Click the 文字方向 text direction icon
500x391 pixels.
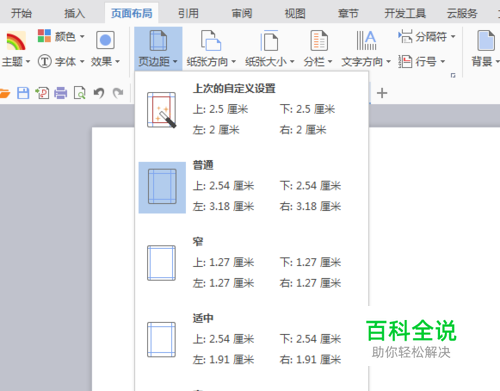[x=366, y=41]
